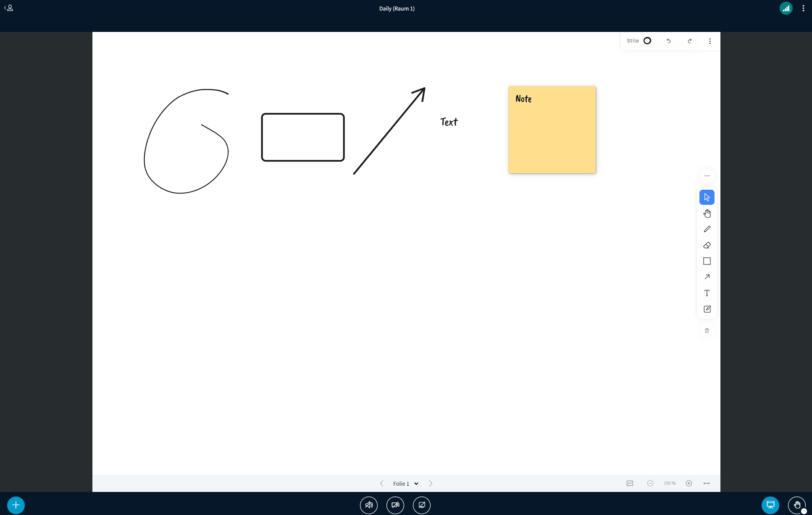
Task: Choose the Rectangle shape tool
Action: (707, 261)
